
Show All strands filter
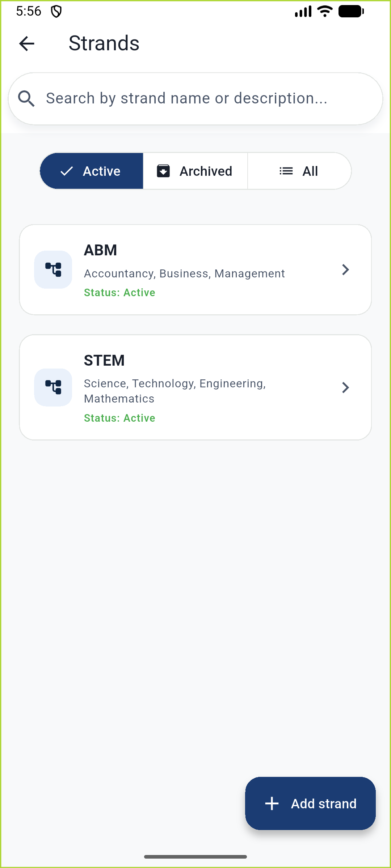(299, 171)
